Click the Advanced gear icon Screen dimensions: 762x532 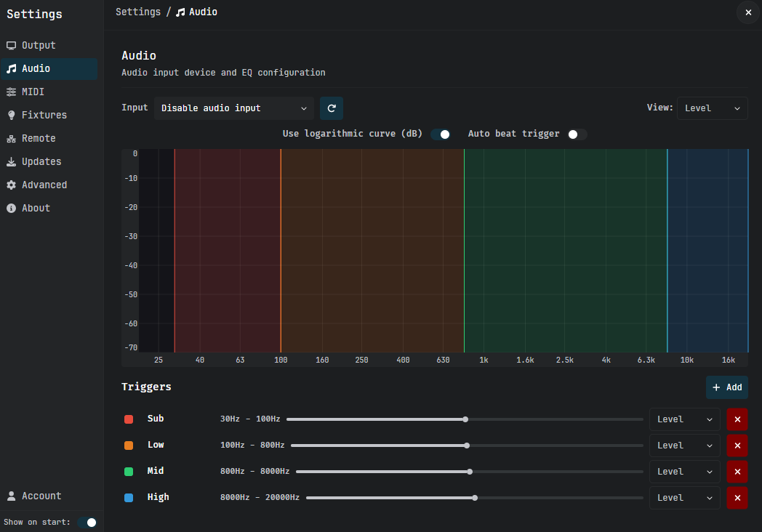point(11,185)
